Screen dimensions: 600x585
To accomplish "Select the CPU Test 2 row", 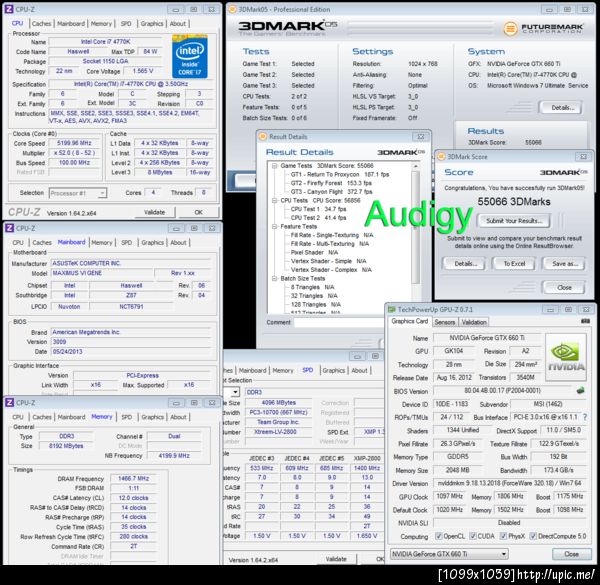I will click(x=318, y=218).
